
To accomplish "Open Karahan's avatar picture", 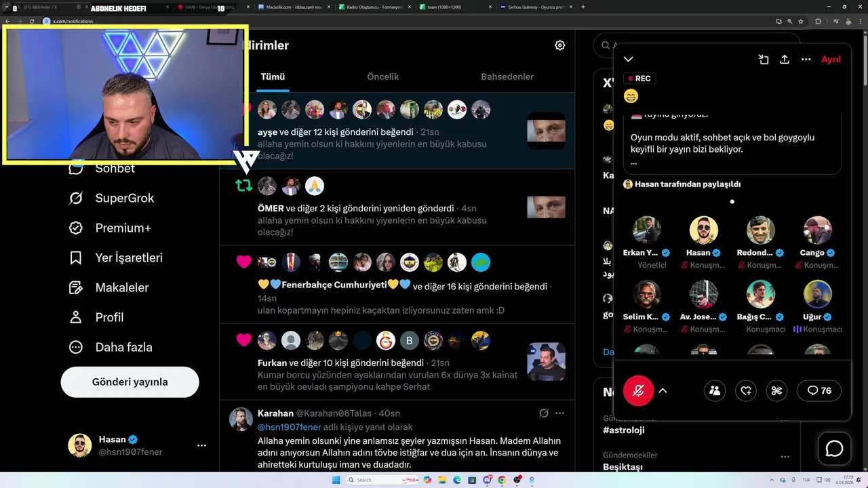I will pos(241,420).
